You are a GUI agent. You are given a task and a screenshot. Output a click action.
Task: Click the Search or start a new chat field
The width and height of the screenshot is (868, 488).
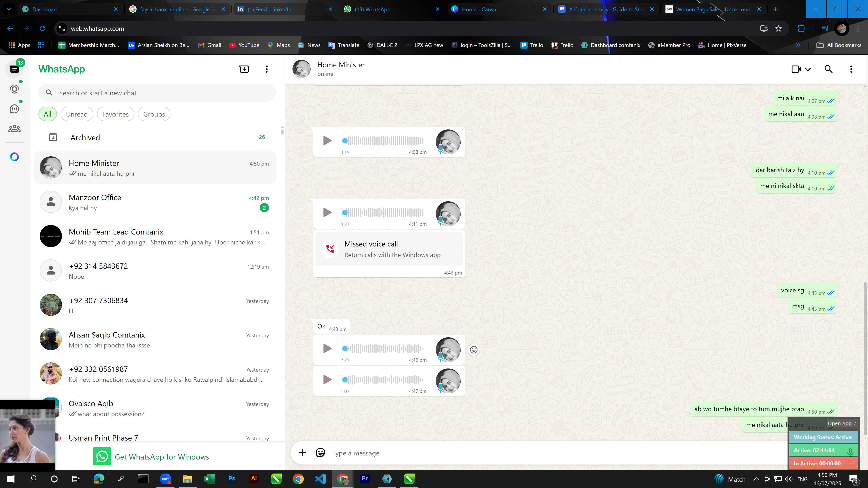pos(157,93)
